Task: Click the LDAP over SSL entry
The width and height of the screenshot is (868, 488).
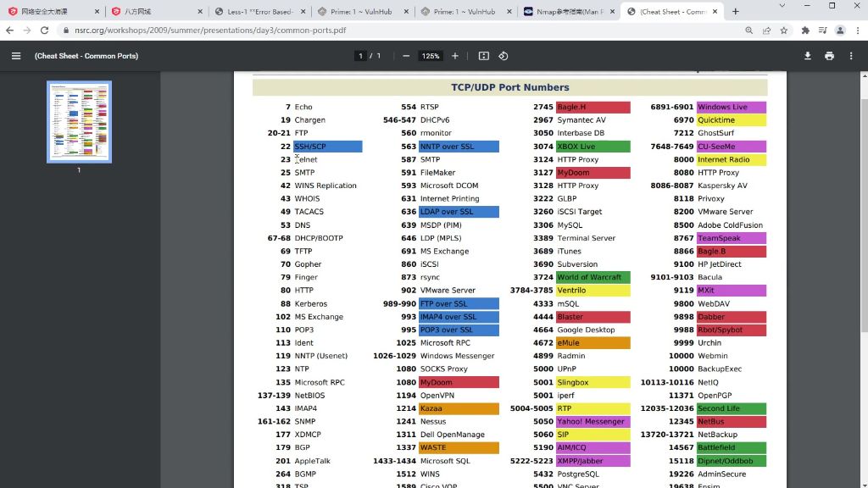Action: 459,211
